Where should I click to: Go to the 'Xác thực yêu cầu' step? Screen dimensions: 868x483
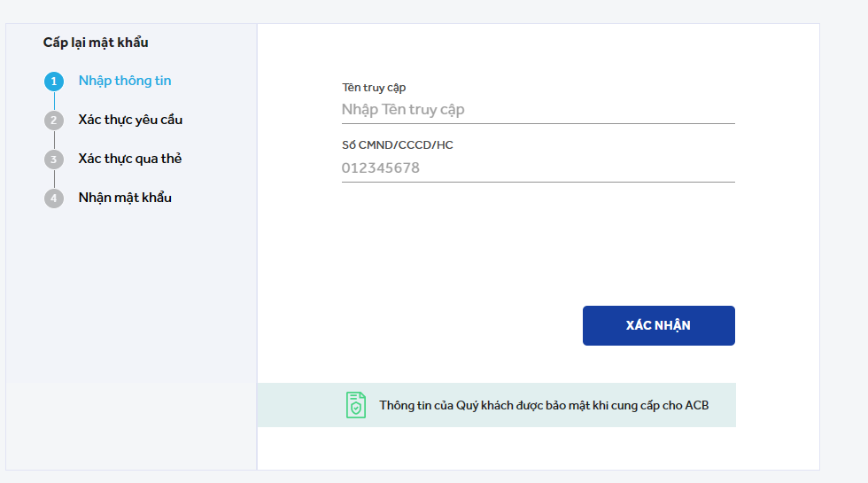tap(130, 120)
